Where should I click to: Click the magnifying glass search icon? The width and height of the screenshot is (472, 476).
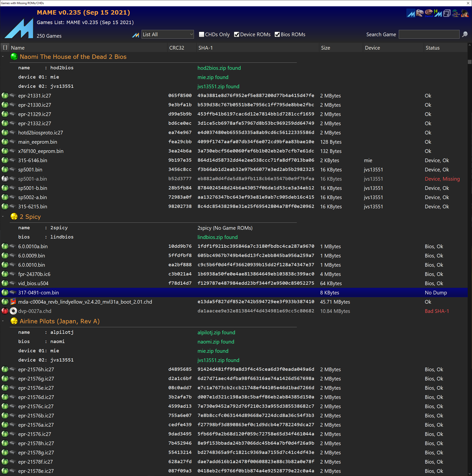[465, 35]
